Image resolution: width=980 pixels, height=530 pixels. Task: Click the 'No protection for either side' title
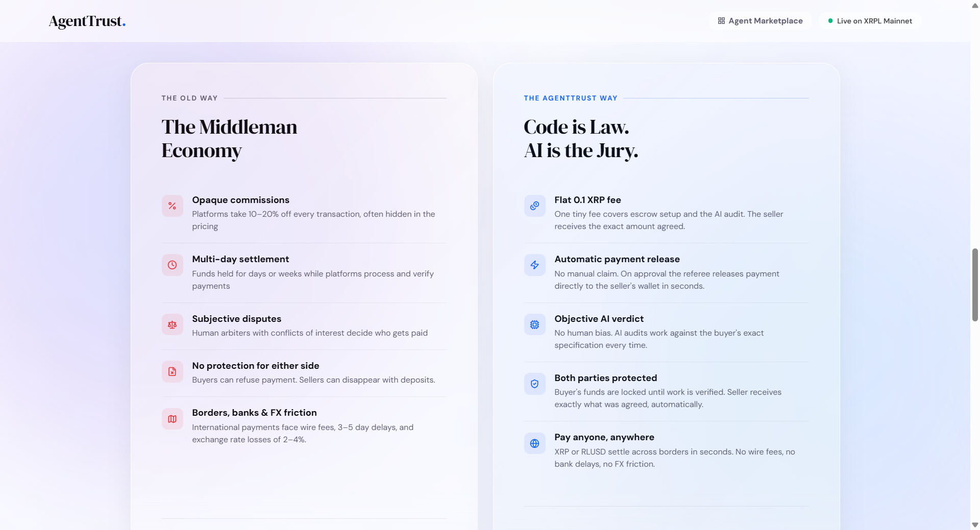pos(256,366)
